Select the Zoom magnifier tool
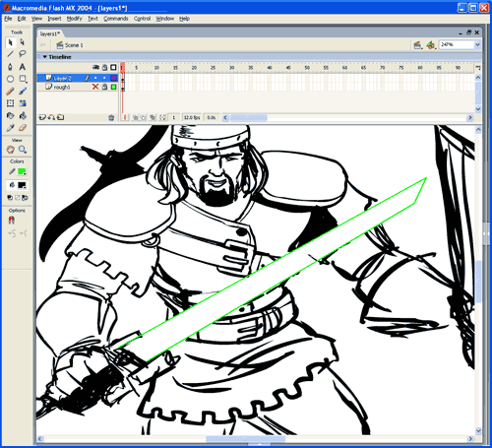The height and width of the screenshot is (448, 492). pyautogui.click(x=23, y=150)
